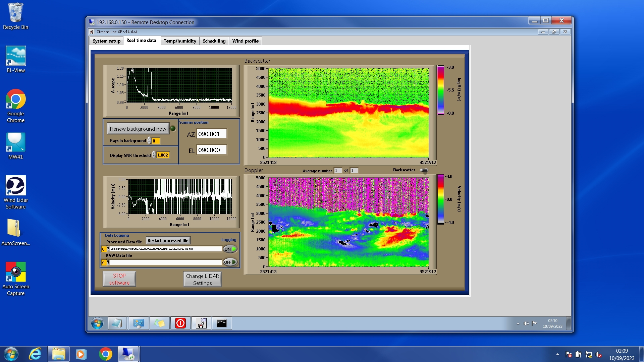Click Change LiDAR Settings button
The width and height of the screenshot is (644, 362).
click(202, 279)
